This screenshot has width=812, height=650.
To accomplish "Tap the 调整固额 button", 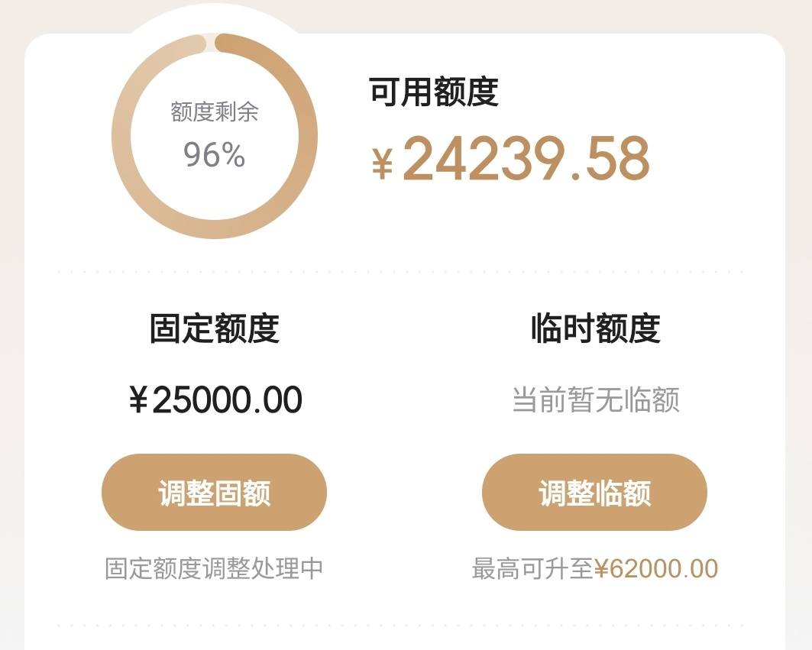I will click(x=214, y=492).
